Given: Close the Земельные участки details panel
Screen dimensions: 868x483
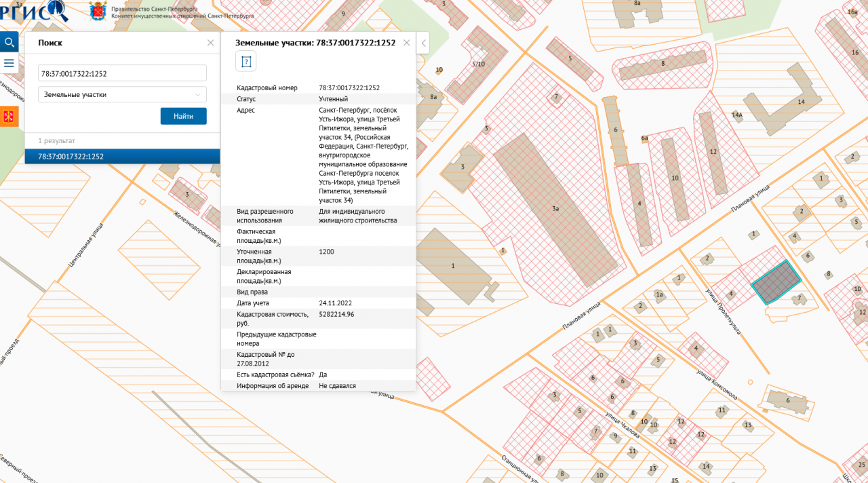Looking at the screenshot, I should pyautogui.click(x=407, y=43).
